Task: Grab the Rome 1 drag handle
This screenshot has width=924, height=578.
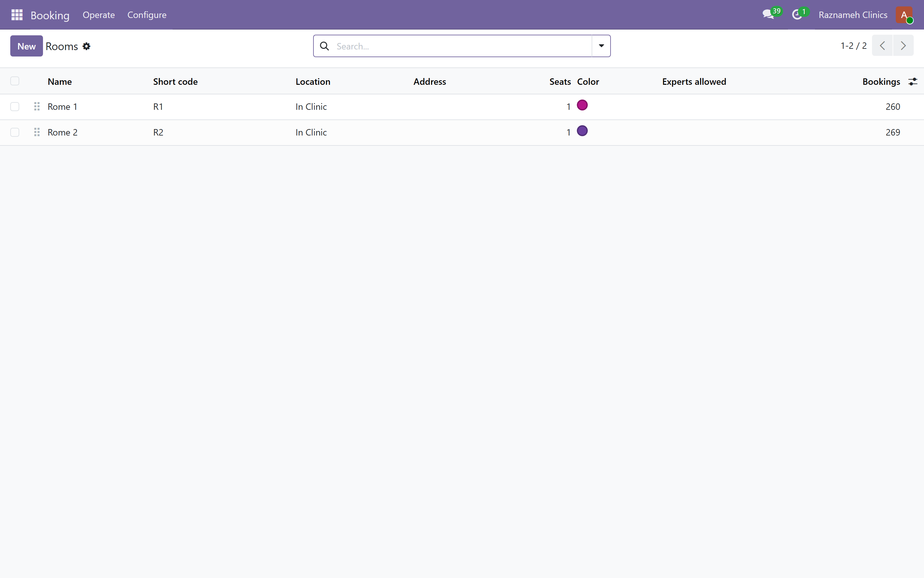Action: click(x=37, y=107)
